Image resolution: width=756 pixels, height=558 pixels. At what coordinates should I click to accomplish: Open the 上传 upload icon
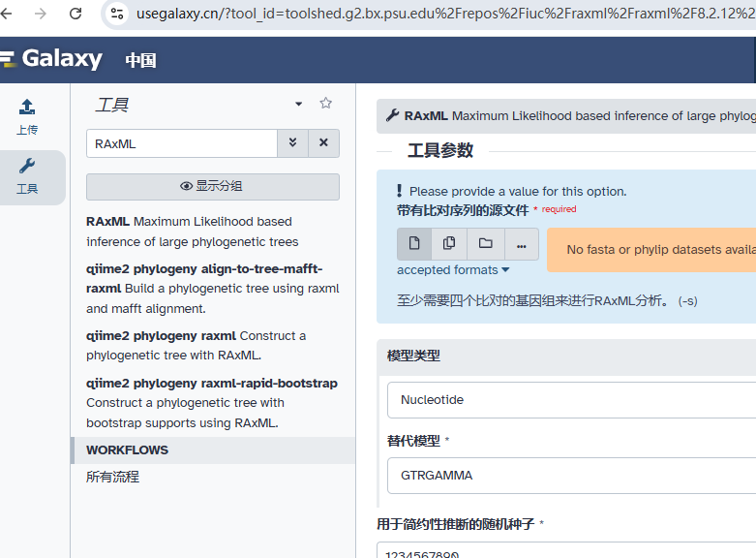click(27, 117)
